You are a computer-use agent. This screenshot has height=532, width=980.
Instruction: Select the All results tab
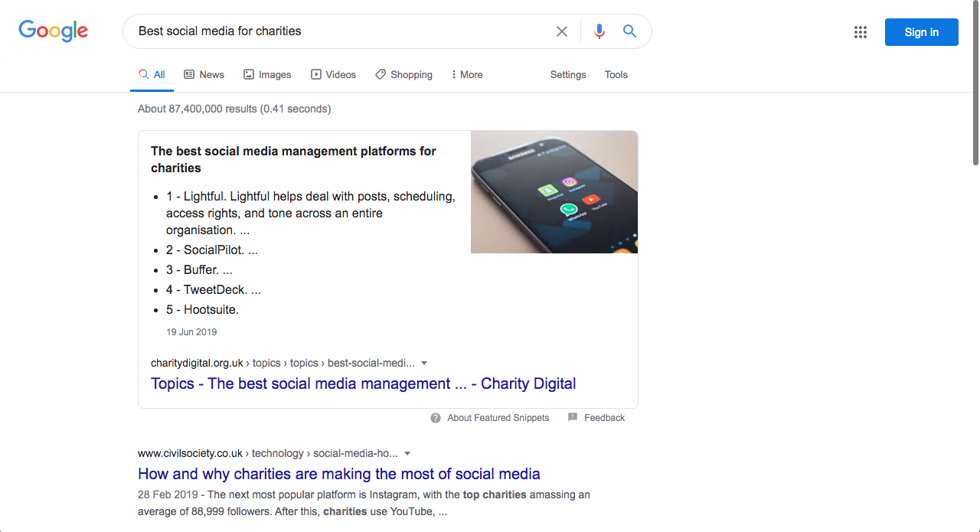152,75
